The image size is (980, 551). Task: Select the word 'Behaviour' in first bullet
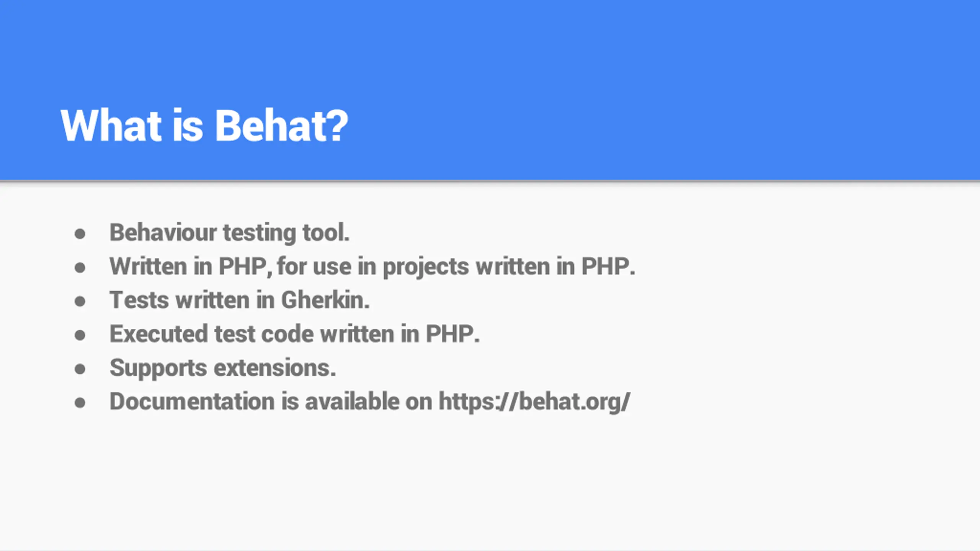tap(163, 232)
